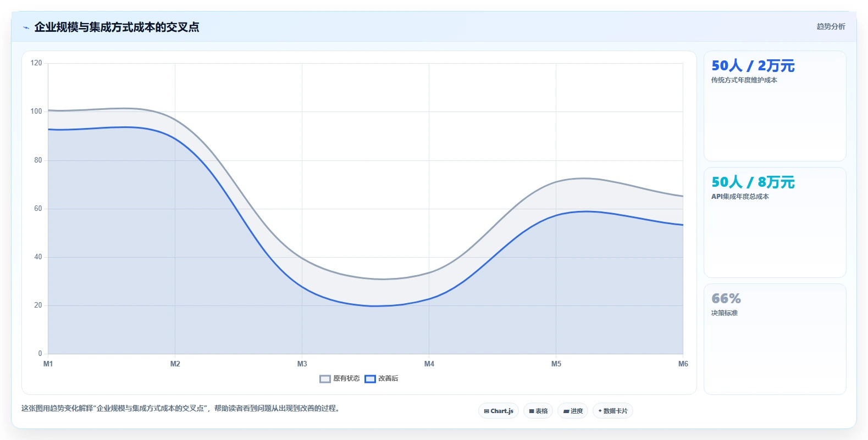Click the 20 y-axis label

(38, 305)
